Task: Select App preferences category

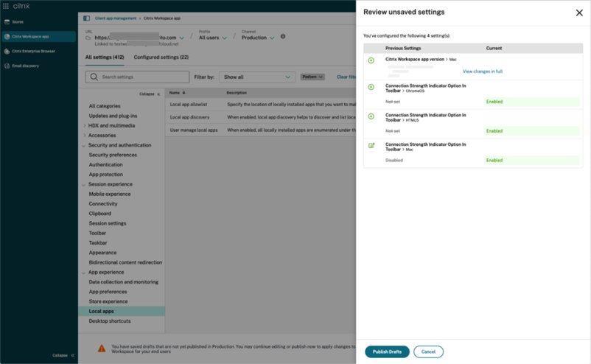Action: click(x=108, y=292)
